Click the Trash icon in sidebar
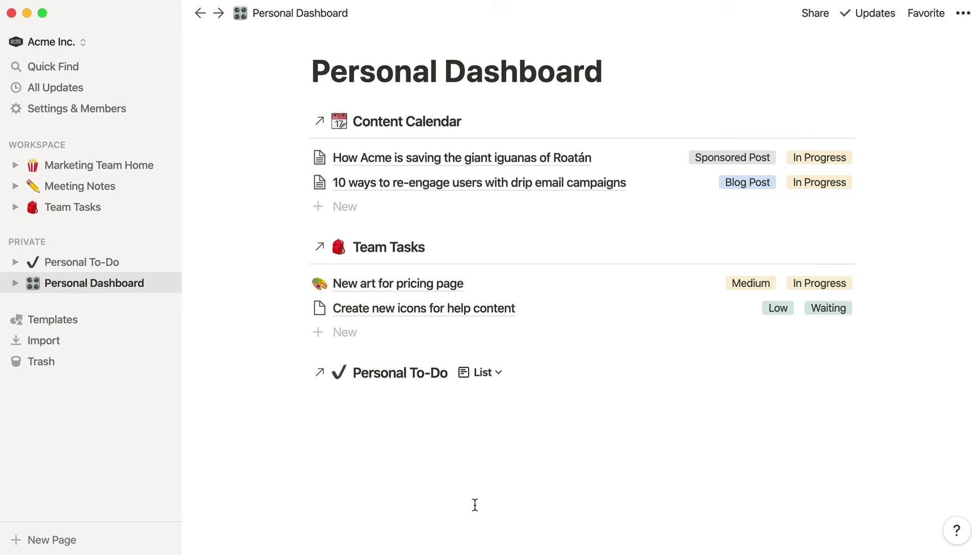Viewport: 980px width, 555px height. click(x=16, y=362)
